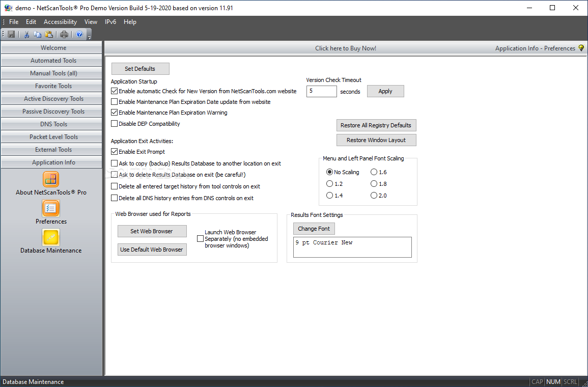The width and height of the screenshot is (588, 387).
Task: Select 1.8 font scaling radio button
Action: [x=374, y=184]
